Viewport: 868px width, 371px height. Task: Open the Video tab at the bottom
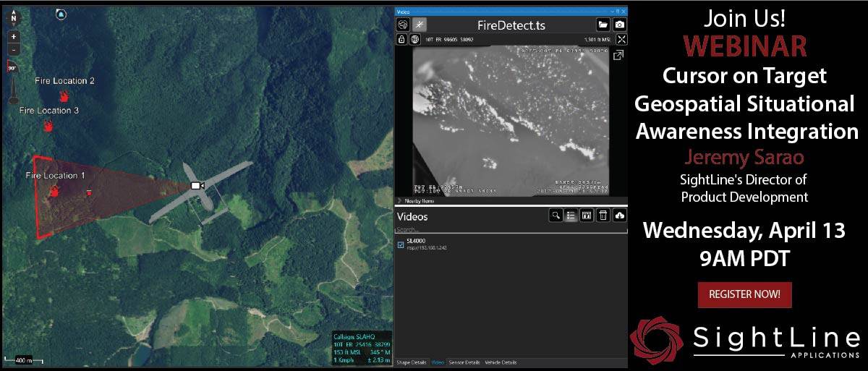tap(438, 362)
